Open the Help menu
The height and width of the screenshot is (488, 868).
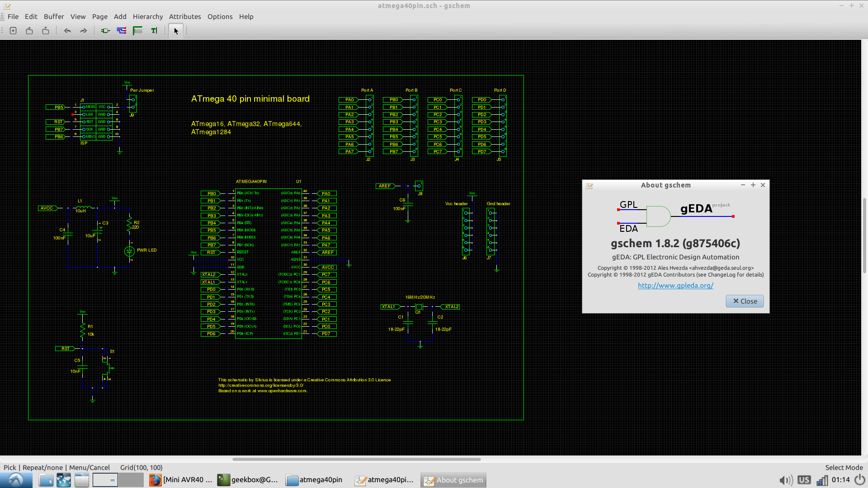[x=246, y=17]
